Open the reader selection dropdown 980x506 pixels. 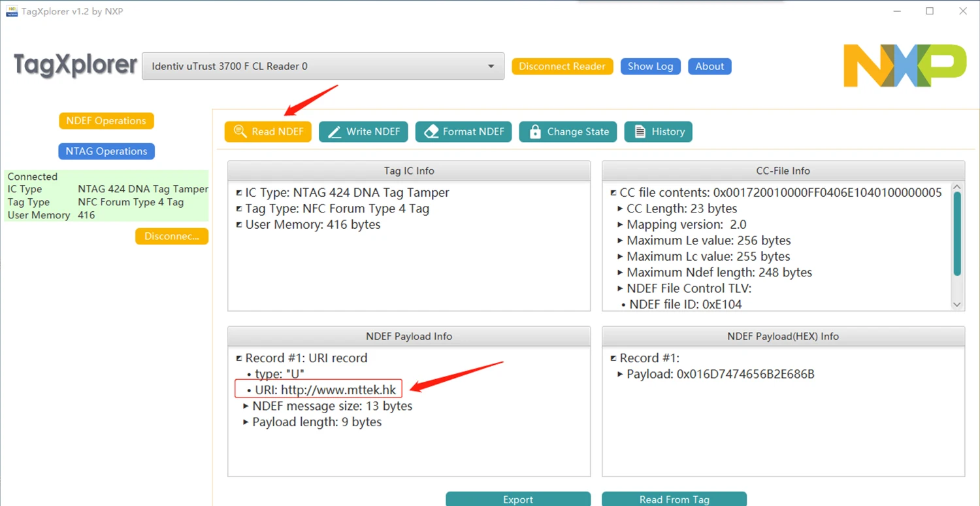coord(323,66)
